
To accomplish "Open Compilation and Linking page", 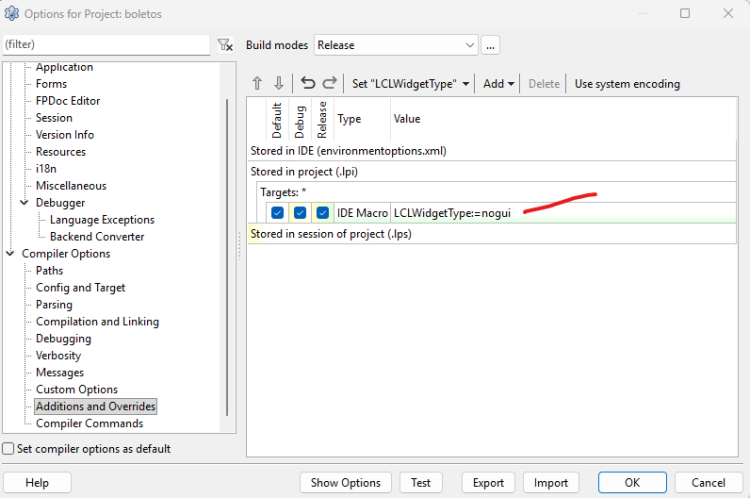I will click(97, 321).
